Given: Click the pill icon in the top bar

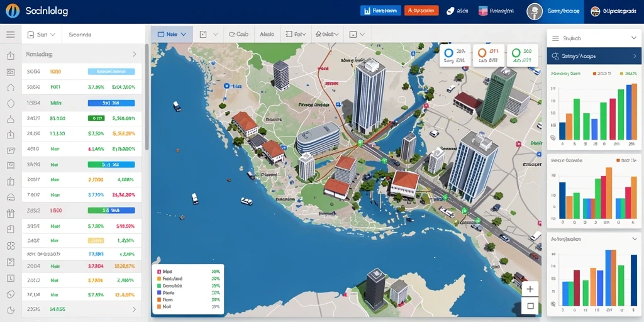Looking at the screenshot, I should (450, 11).
